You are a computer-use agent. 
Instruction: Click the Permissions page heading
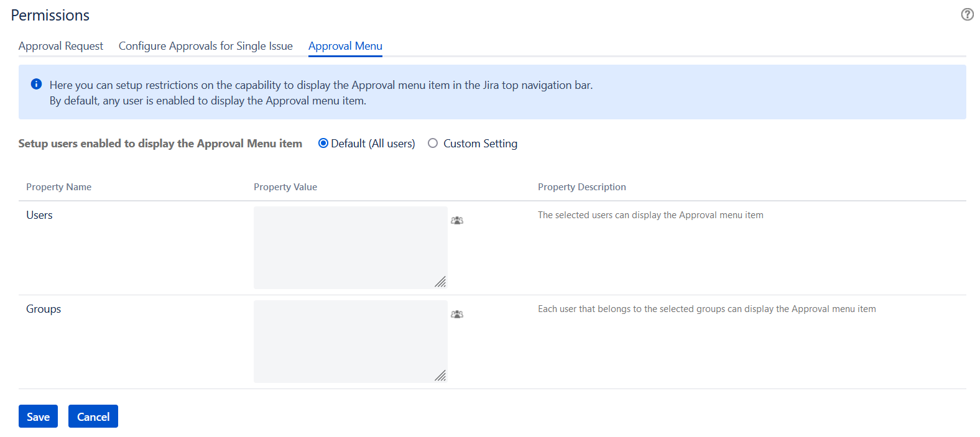pyautogui.click(x=50, y=16)
